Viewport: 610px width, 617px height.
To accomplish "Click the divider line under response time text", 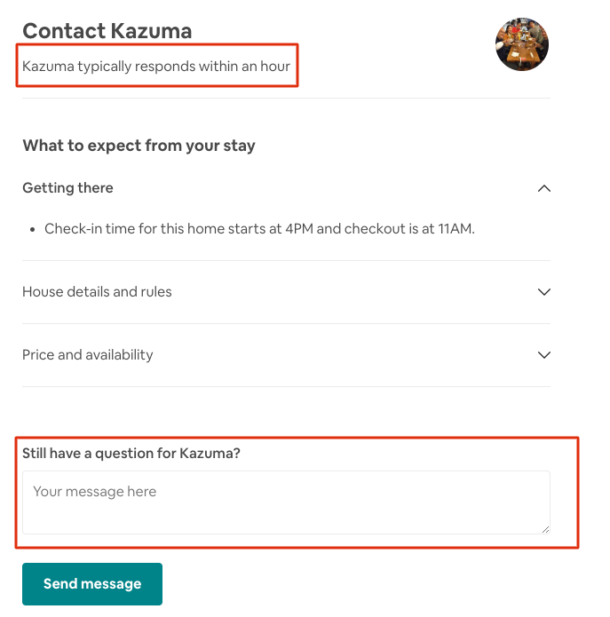I will tap(286, 98).
